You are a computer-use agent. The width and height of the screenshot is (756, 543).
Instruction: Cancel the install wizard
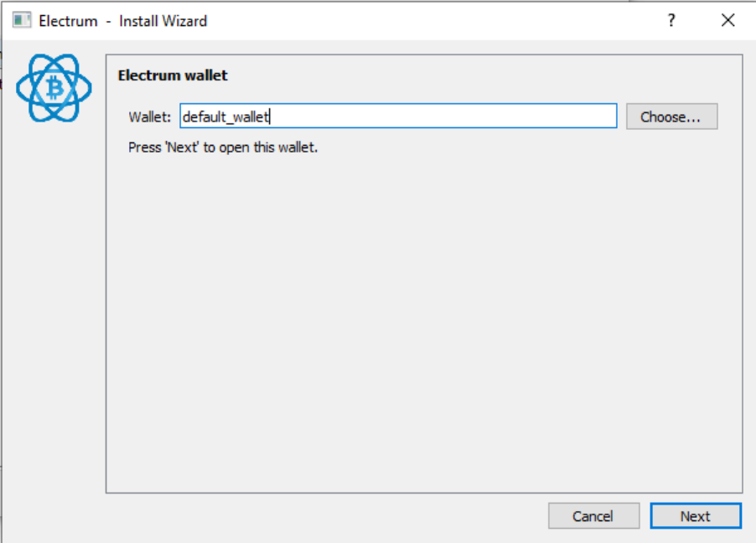click(x=593, y=516)
